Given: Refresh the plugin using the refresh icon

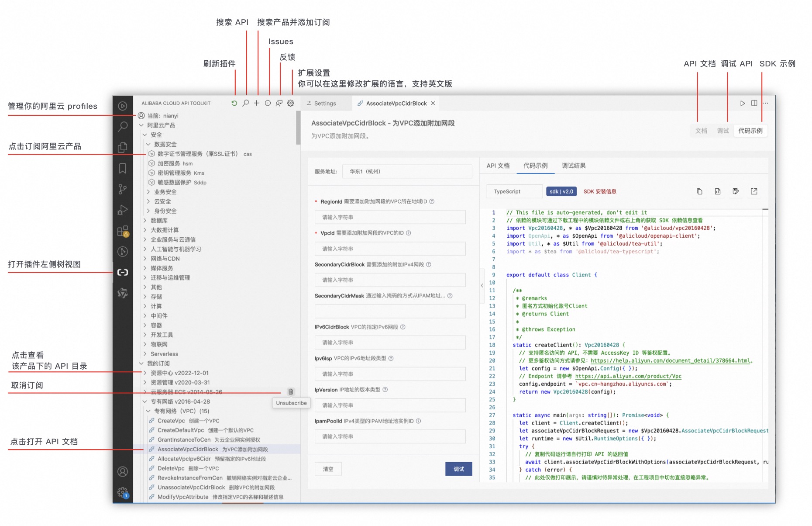Looking at the screenshot, I should click(x=235, y=103).
